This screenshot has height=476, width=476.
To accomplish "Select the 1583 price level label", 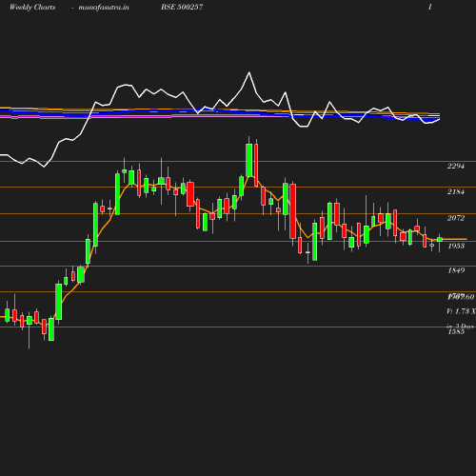I will (456, 332).
